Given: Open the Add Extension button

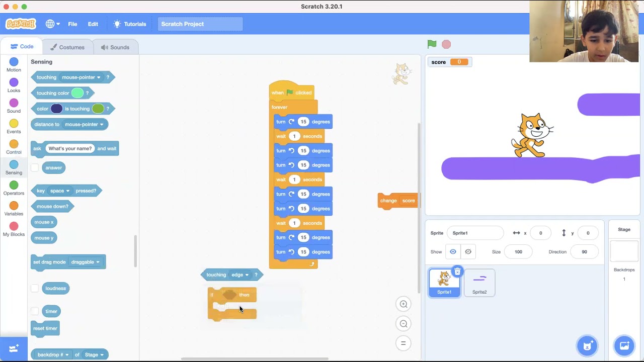Looking at the screenshot, I should point(14,348).
